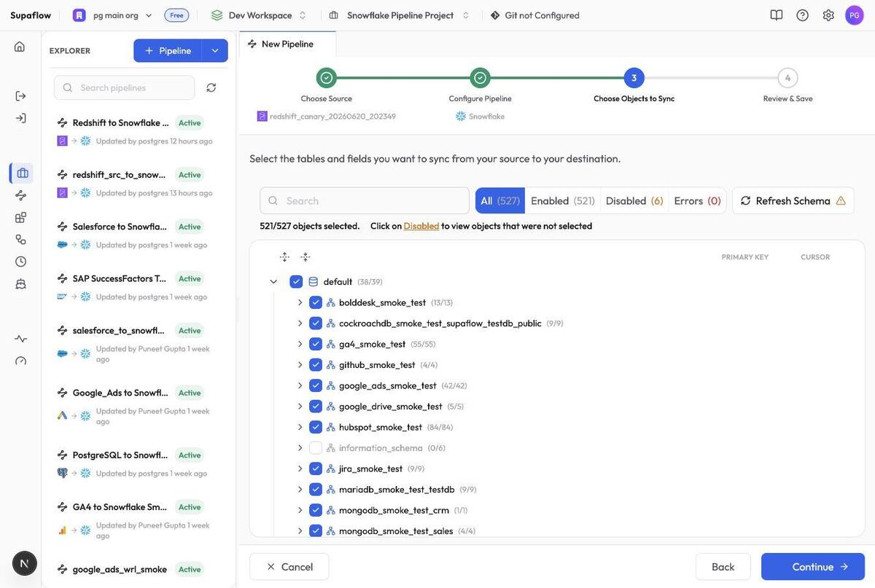Screen dimensions: 875x588
Task: Click the refresh pipelines list icon
Action: click(x=211, y=87)
